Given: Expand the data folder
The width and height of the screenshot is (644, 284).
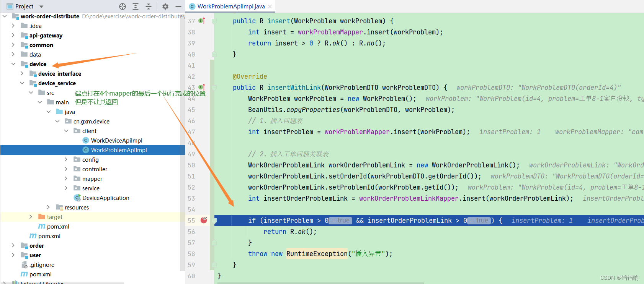Looking at the screenshot, I should (13, 54).
